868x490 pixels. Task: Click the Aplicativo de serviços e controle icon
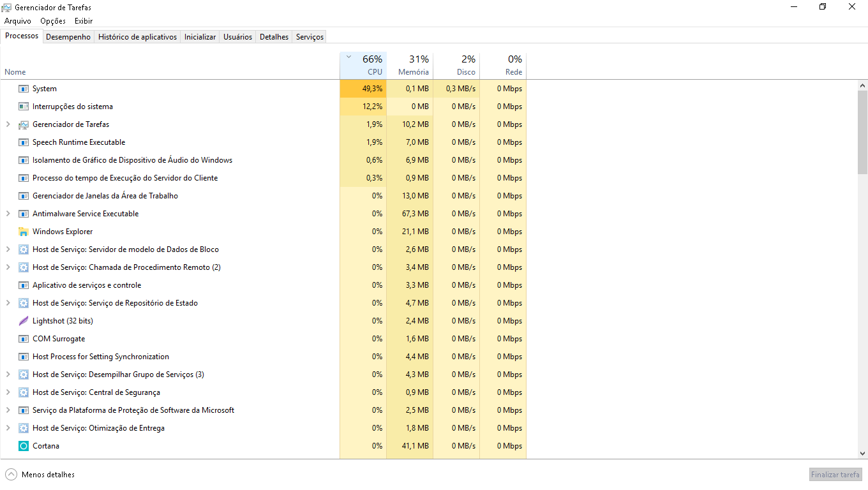24,285
